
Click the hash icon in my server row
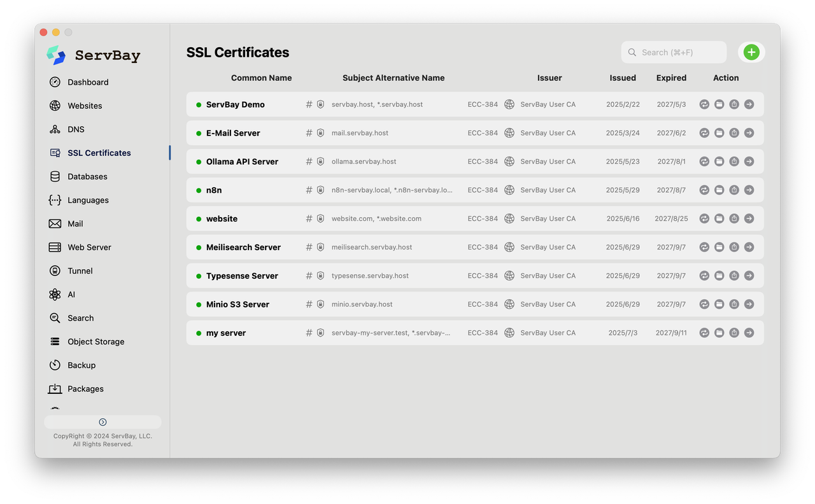tap(309, 332)
